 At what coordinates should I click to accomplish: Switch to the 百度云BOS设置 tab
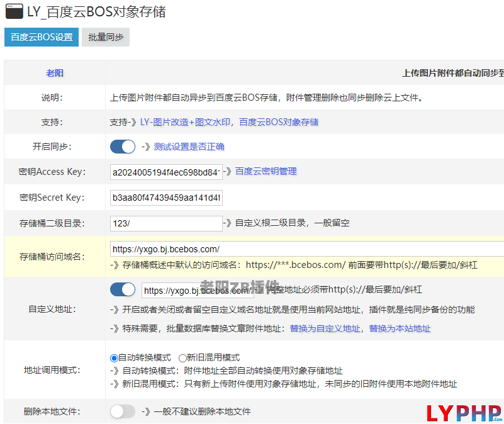(42, 37)
